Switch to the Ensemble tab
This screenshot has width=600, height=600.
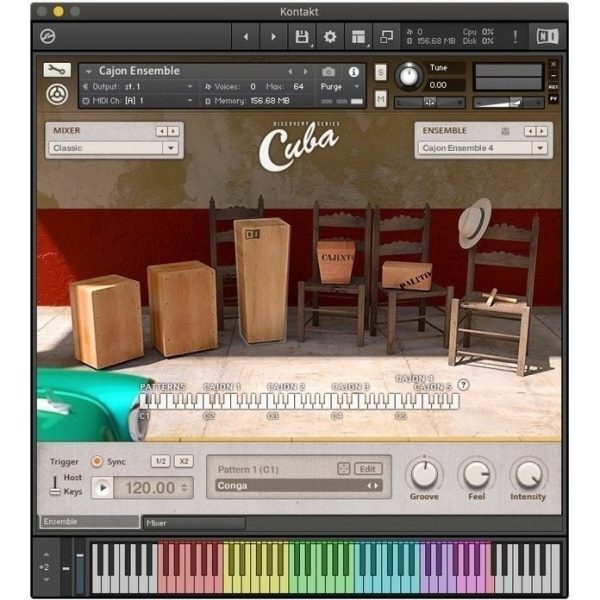click(x=90, y=522)
